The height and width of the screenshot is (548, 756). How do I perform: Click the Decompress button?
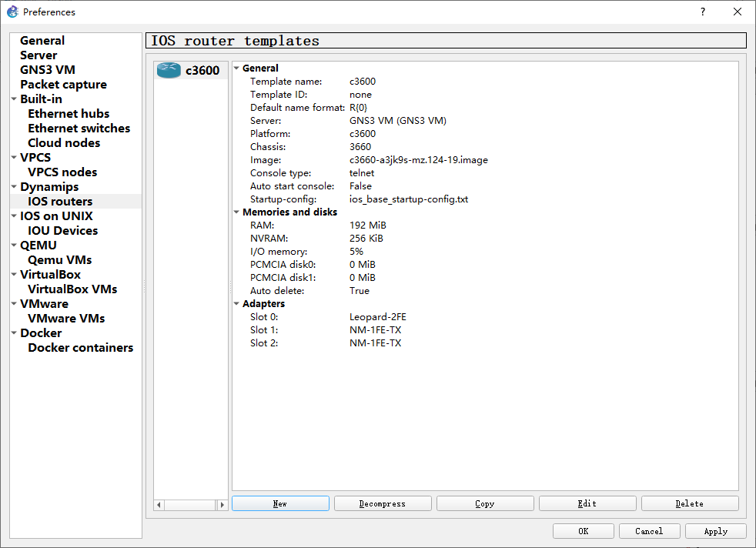coord(383,503)
